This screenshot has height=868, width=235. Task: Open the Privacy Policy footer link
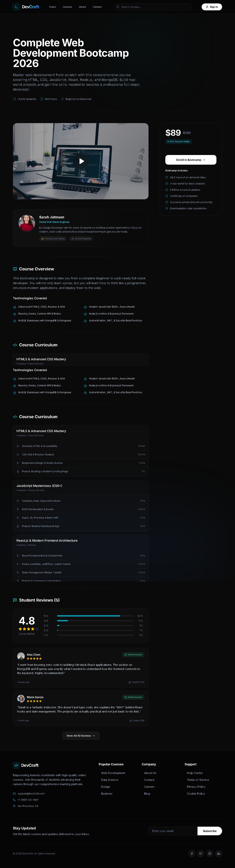click(196, 787)
